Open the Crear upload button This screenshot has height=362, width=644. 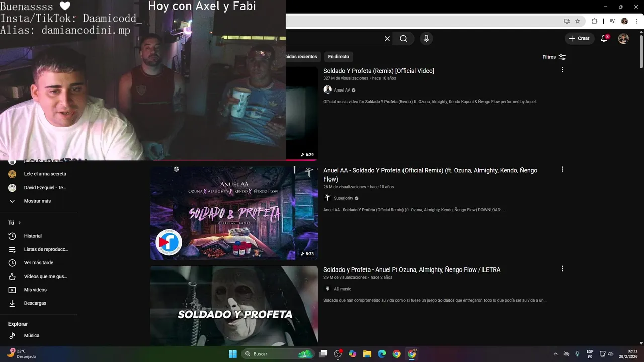579,39
